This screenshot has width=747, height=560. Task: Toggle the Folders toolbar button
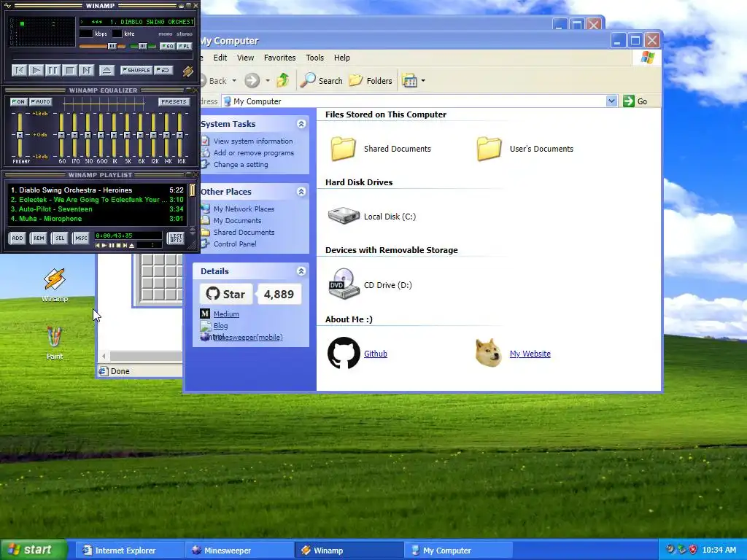click(x=371, y=80)
